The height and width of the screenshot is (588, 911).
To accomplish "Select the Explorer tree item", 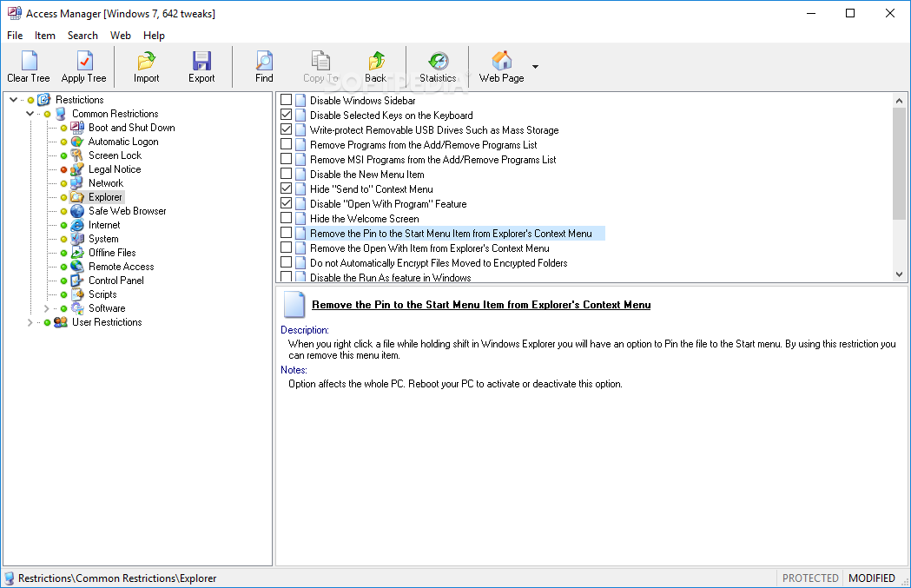I will [105, 197].
